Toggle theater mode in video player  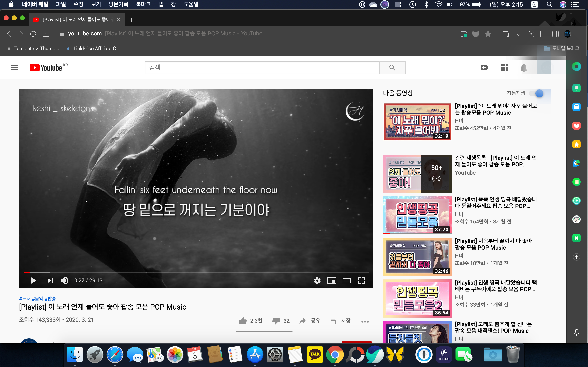coord(346,281)
